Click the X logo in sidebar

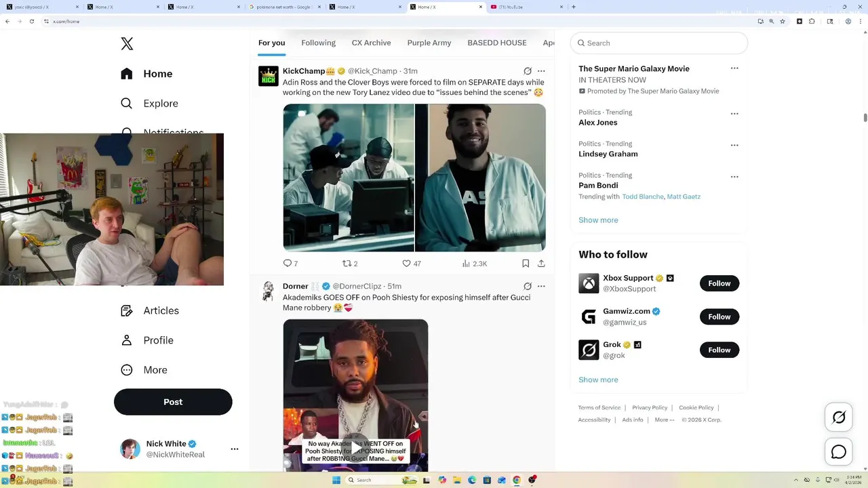coord(127,44)
